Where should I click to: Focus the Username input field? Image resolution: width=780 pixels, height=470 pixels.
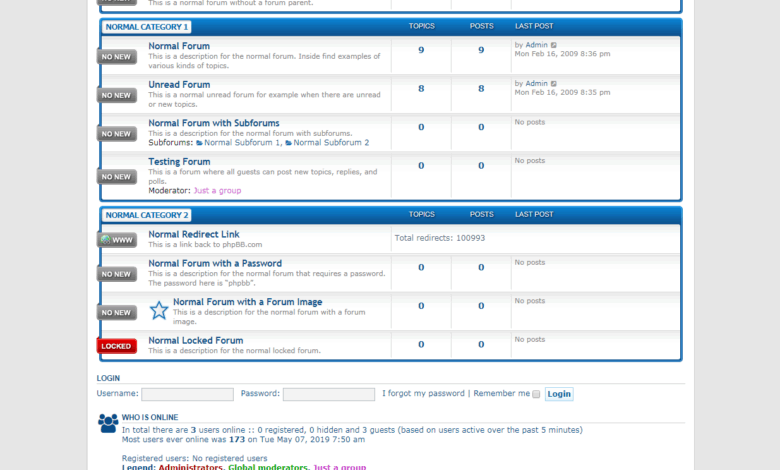click(x=187, y=394)
